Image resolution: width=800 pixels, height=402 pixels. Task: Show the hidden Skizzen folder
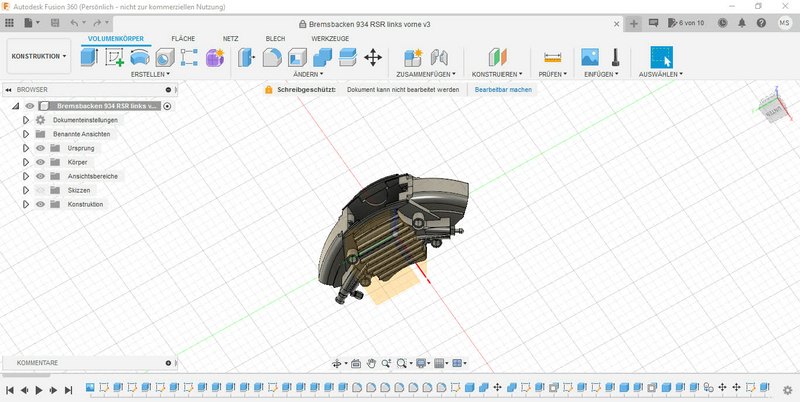(40, 190)
